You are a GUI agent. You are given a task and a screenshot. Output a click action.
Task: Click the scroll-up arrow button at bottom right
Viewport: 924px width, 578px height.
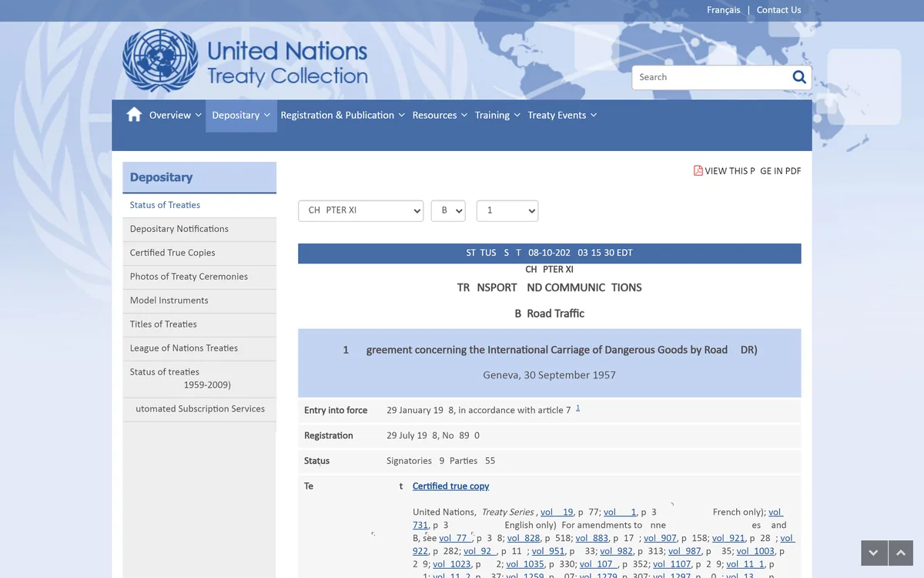[900, 553]
